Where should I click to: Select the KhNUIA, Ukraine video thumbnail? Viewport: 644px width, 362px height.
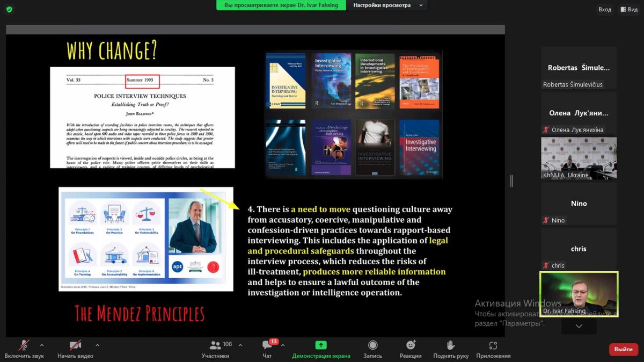coord(579,158)
